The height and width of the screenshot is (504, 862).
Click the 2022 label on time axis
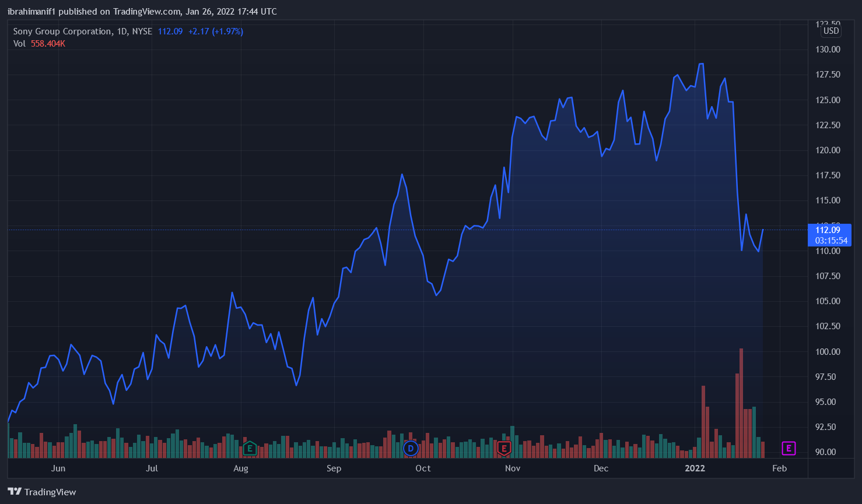point(695,468)
